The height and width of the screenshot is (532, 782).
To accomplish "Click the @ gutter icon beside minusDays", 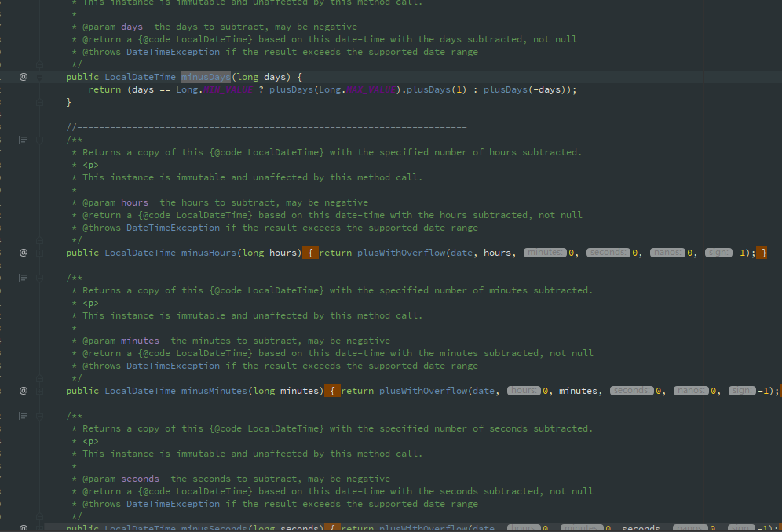I will point(24,77).
